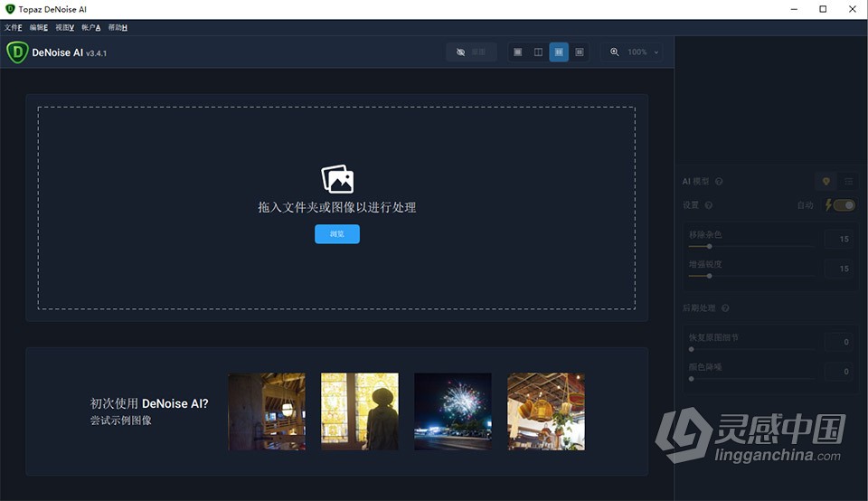Click the 浏览 browse button
The image size is (868, 501).
coord(337,233)
